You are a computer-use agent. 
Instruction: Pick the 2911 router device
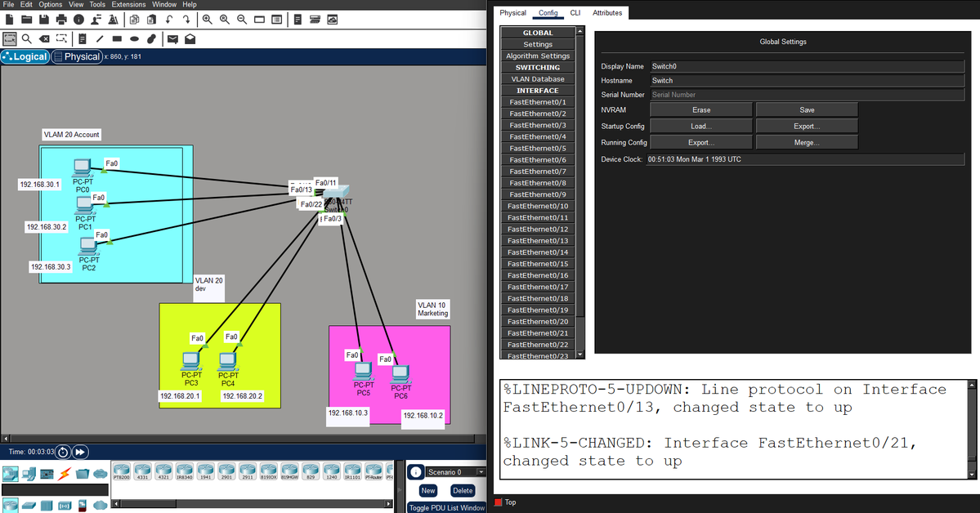coord(248,472)
